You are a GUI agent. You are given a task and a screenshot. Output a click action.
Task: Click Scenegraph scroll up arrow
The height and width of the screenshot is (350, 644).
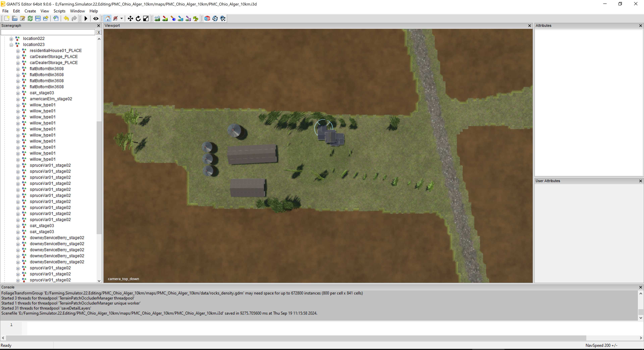(99, 39)
